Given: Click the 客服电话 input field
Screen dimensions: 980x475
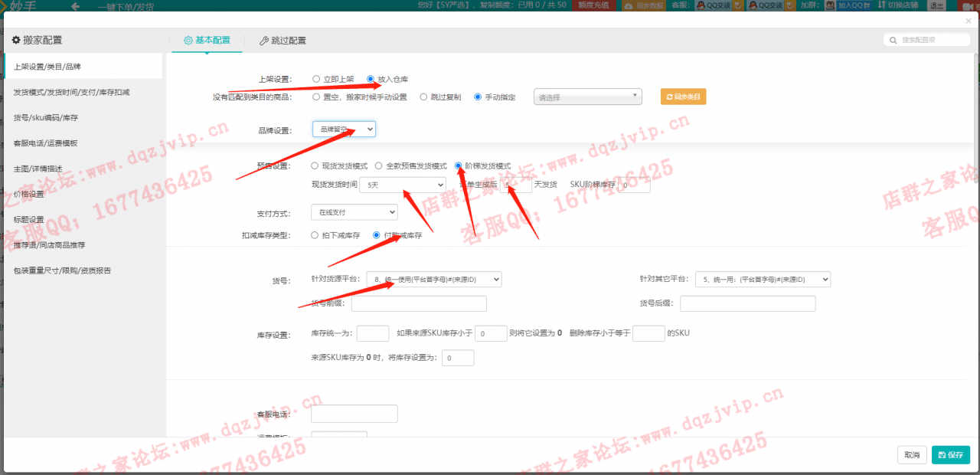Looking at the screenshot, I should [x=354, y=414].
